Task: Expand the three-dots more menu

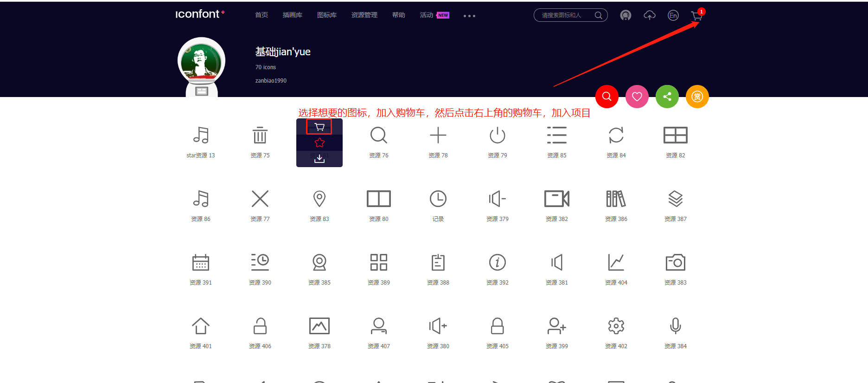Action: (x=469, y=16)
